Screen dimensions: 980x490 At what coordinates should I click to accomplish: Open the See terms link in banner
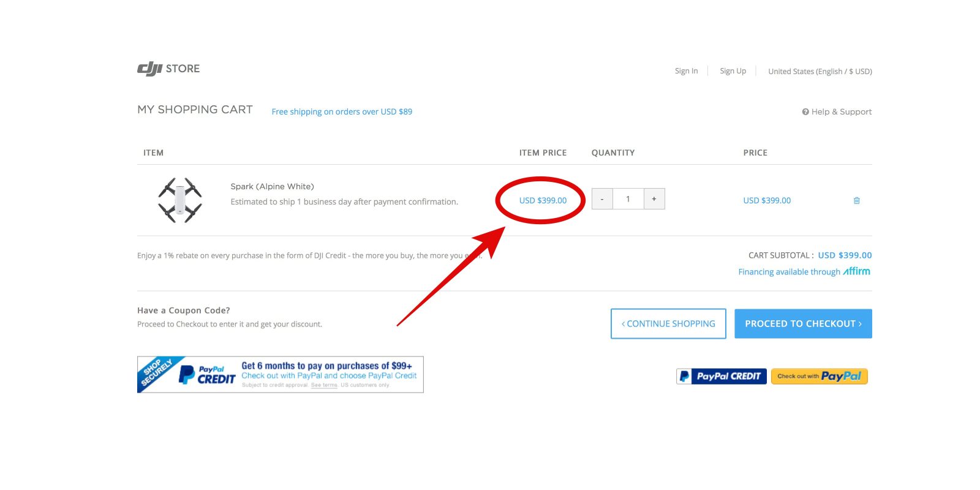click(324, 385)
